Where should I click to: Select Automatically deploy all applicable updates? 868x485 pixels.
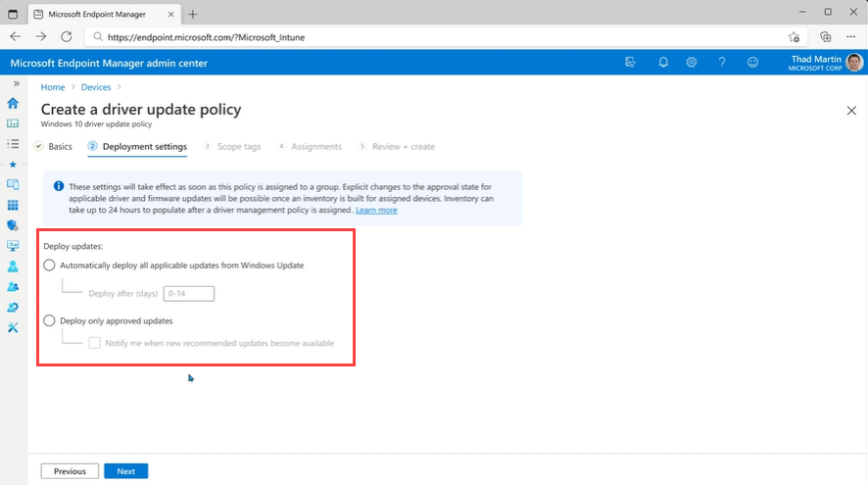tap(49, 266)
